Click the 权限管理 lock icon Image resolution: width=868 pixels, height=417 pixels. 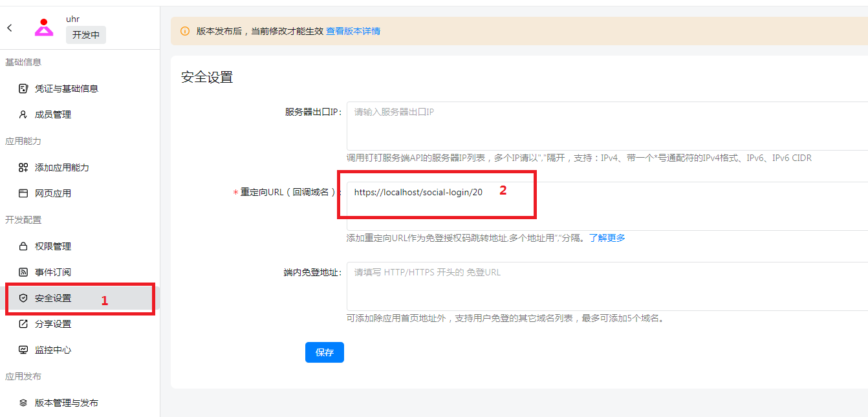tap(23, 246)
